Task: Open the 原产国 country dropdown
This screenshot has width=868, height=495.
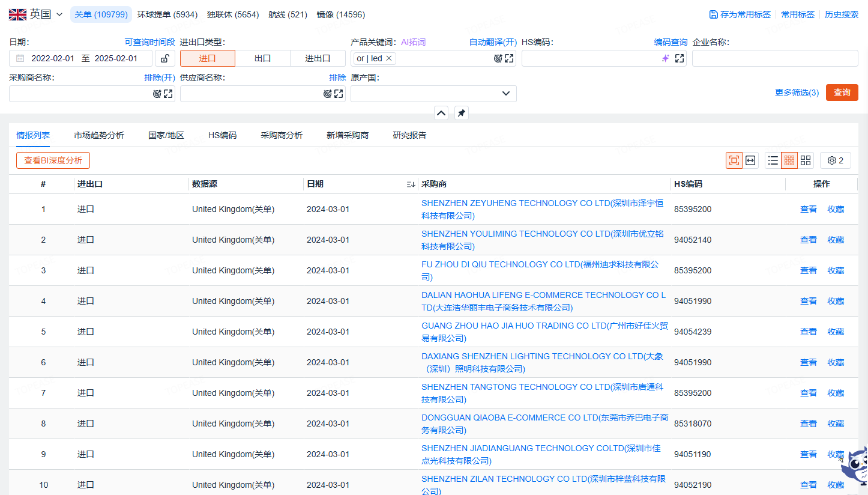Action: pyautogui.click(x=433, y=94)
